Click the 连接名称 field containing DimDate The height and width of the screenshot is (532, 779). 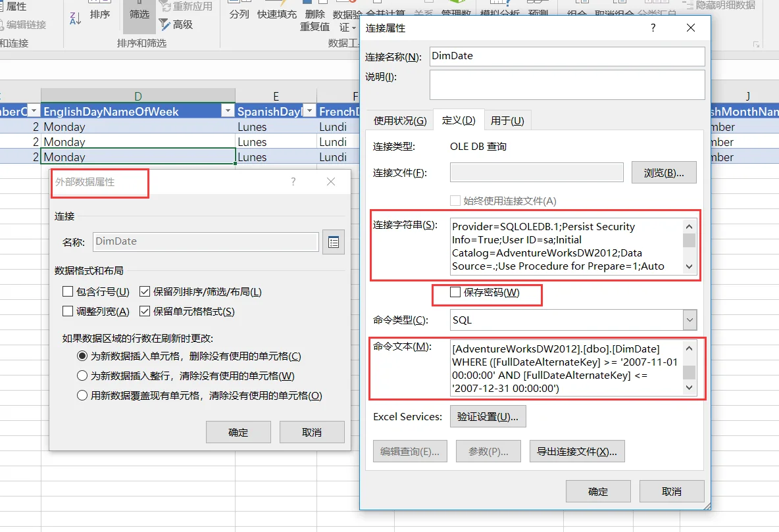(567, 56)
